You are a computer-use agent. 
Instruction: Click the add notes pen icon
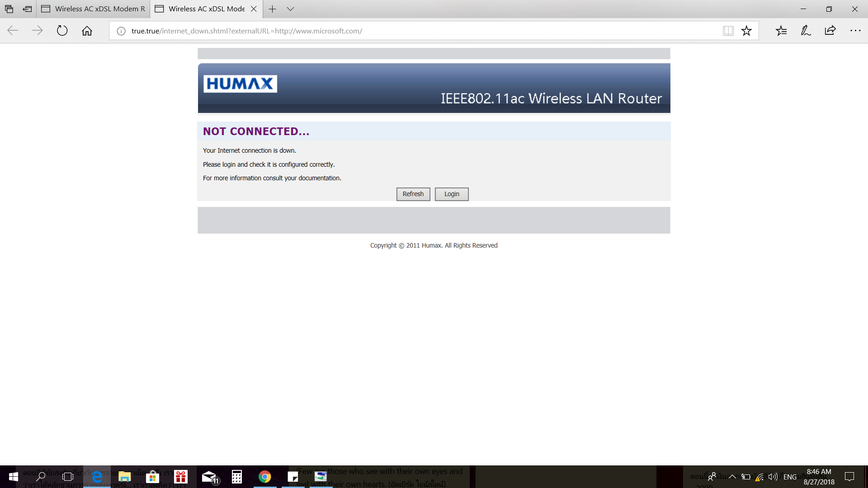[806, 31]
